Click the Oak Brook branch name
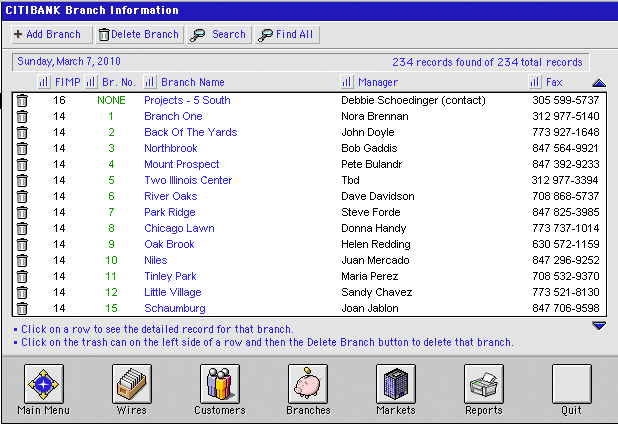Image resolution: width=618 pixels, height=424 pixels. pos(169,244)
